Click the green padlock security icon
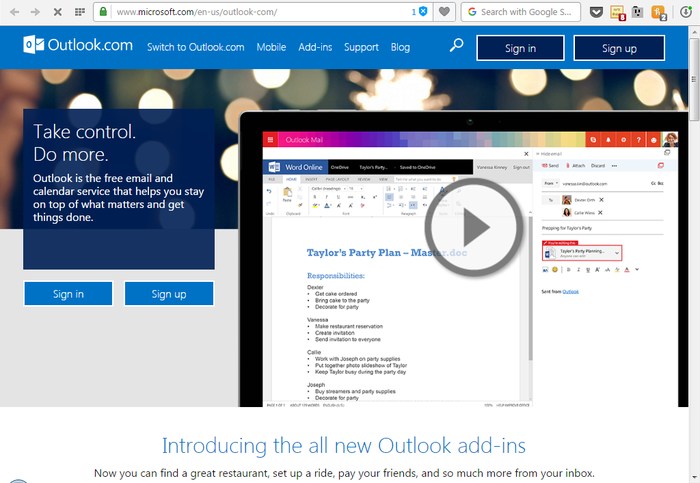The width and height of the screenshot is (700, 483). tap(103, 12)
